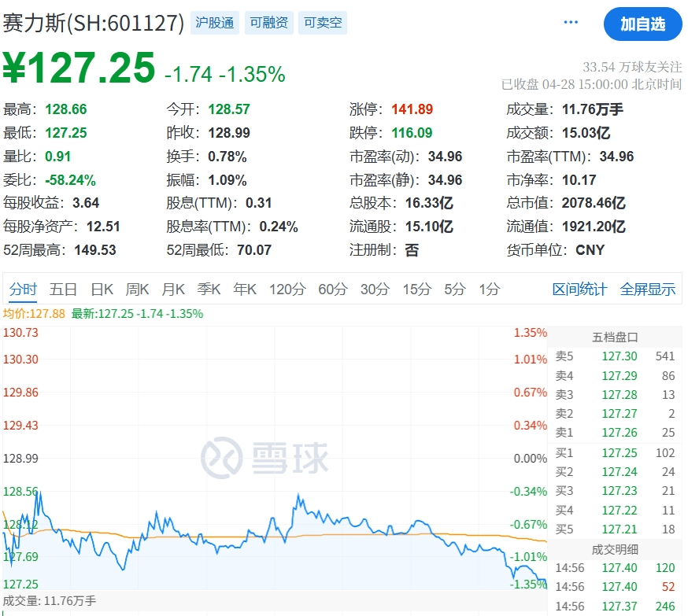This screenshot has height=616, width=688.
Task: Click the 卖4 row at 127.29
Action: (615, 376)
